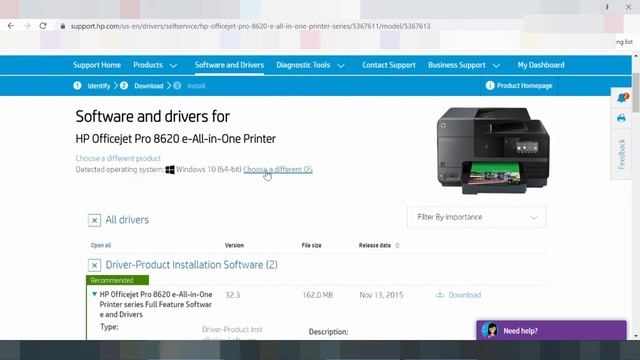
Task: Click the page vertical scrollbar thumb
Action: click(636, 92)
